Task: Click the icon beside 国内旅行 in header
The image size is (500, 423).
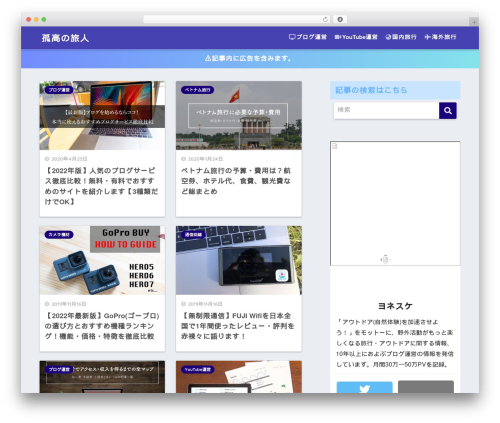Action: coord(388,37)
